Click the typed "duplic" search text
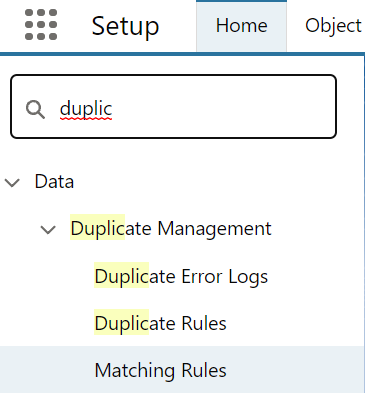The image size is (365, 393). click(86, 109)
